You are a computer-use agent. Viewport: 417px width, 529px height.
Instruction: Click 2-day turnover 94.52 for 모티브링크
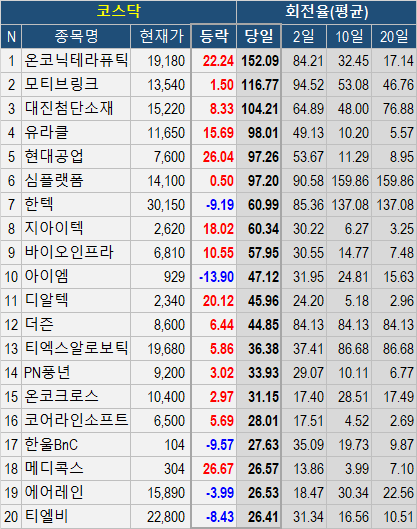(x=308, y=85)
